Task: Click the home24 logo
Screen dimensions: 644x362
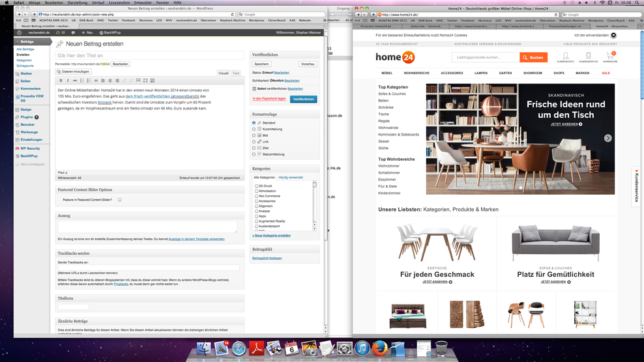Action: (x=395, y=57)
